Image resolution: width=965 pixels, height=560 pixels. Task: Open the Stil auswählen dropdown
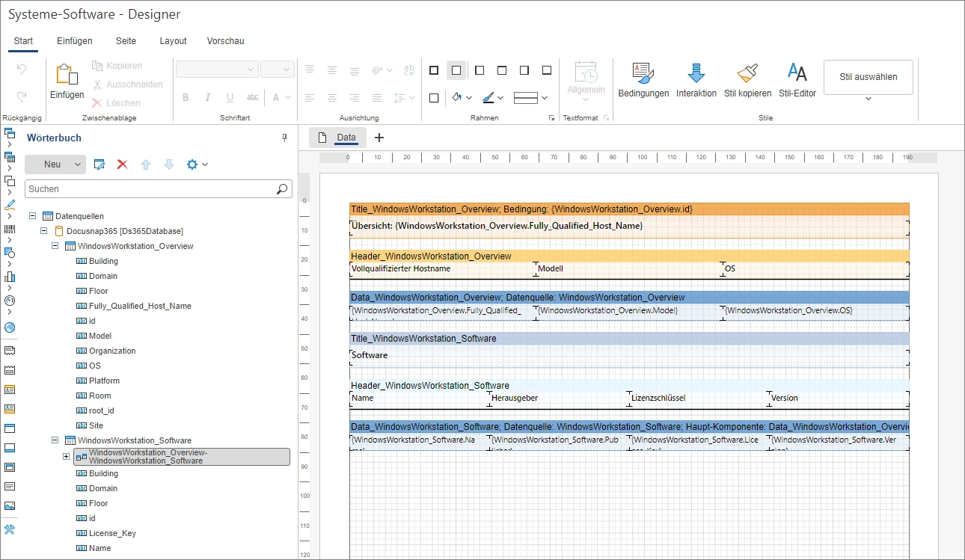868,98
